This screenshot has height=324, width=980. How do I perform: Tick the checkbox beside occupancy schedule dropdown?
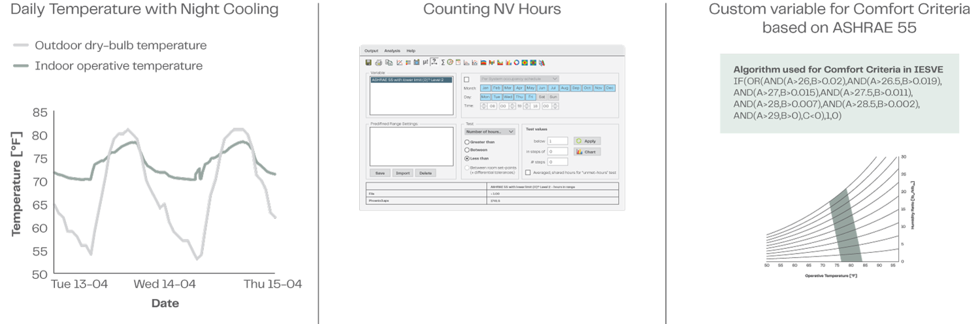click(x=466, y=79)
